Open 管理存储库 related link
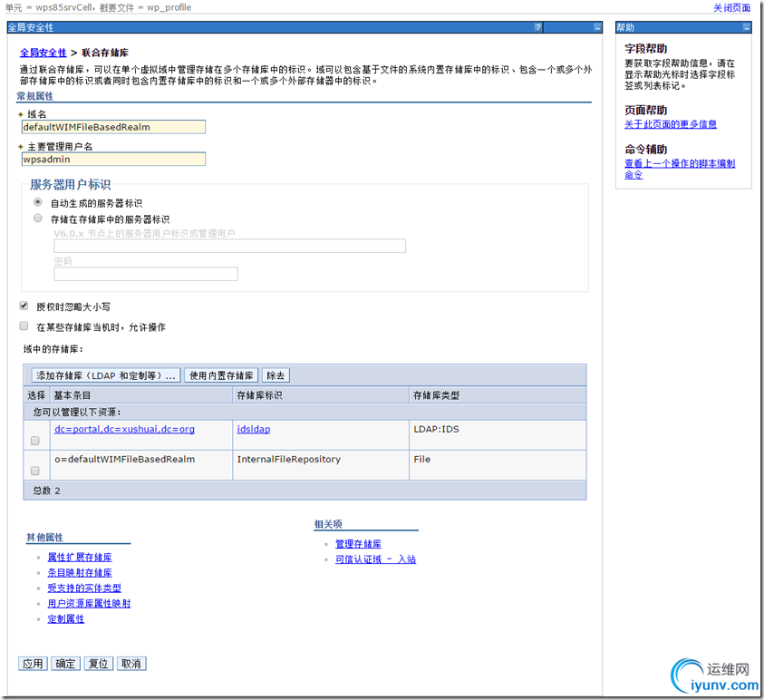This screenshot has width=764, height=700. pyautogui.click(x=358, y=544)
